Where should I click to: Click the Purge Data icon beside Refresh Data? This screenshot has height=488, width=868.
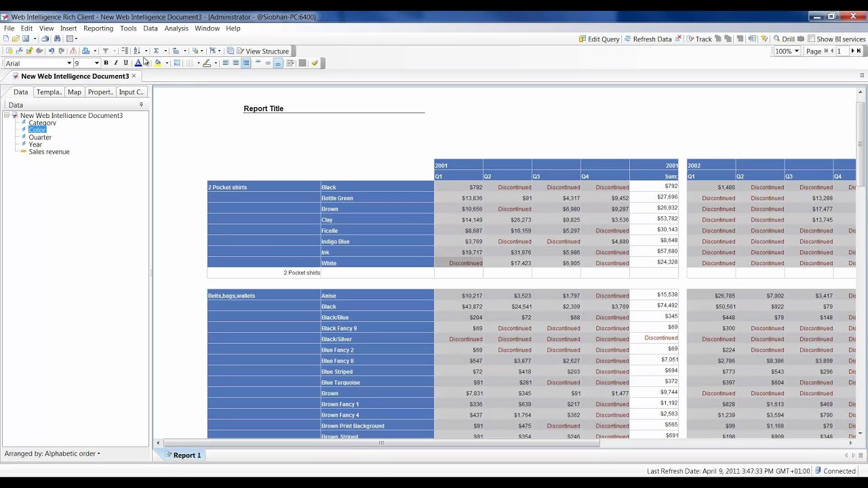coord(678,39)
